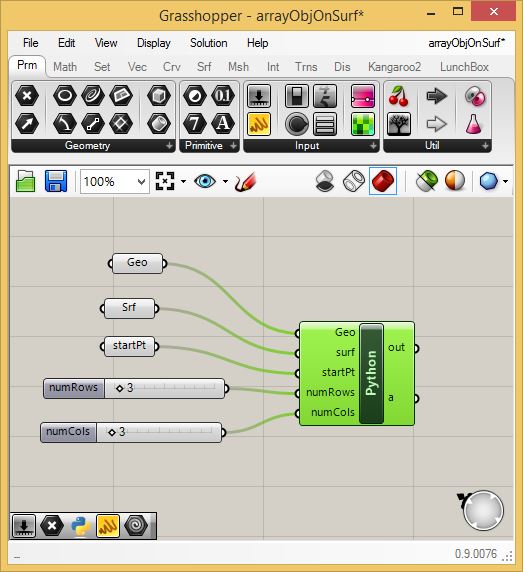
Task: Choose the Param Viewer tree icon
Action: (x=399, y=124)
